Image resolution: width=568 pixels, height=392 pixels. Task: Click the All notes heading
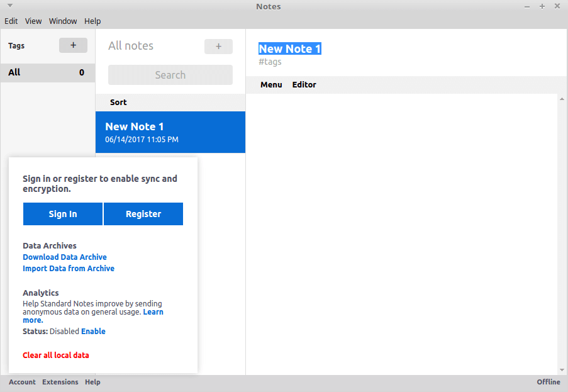coord(131,46)
